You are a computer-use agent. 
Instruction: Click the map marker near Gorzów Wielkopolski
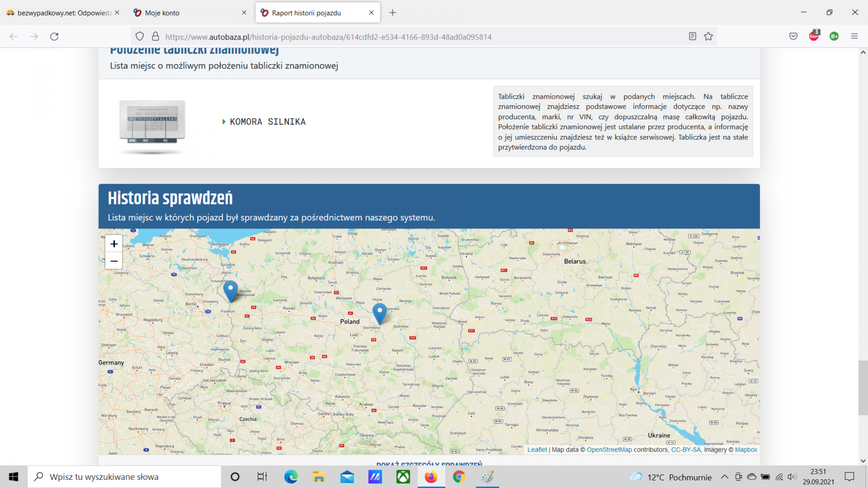click(231, 290)
